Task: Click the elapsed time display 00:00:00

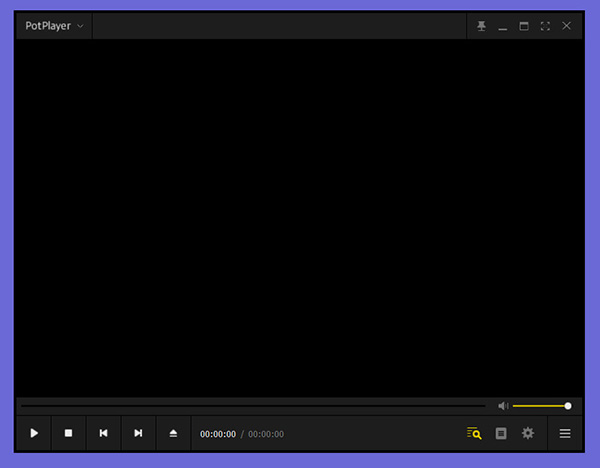Action: tap(218, 434)
